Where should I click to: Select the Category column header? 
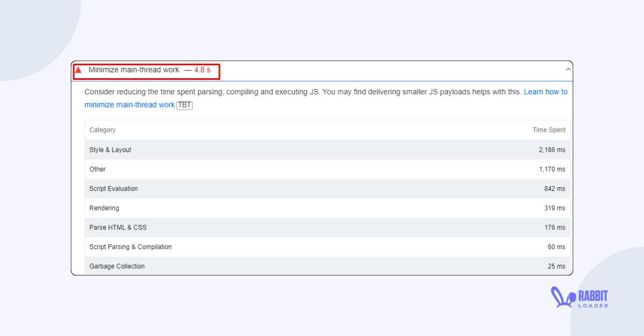click(102, 130)
